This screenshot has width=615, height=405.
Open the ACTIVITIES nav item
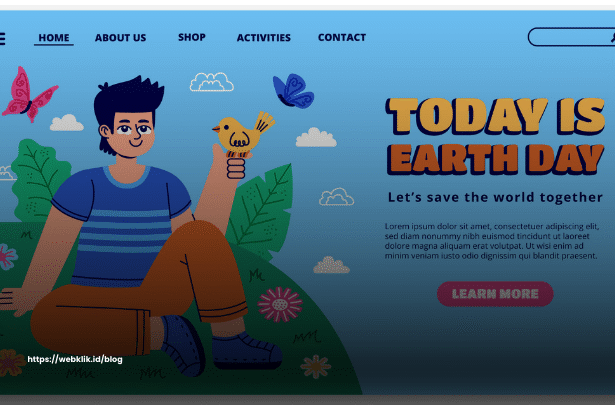[264, 38]
